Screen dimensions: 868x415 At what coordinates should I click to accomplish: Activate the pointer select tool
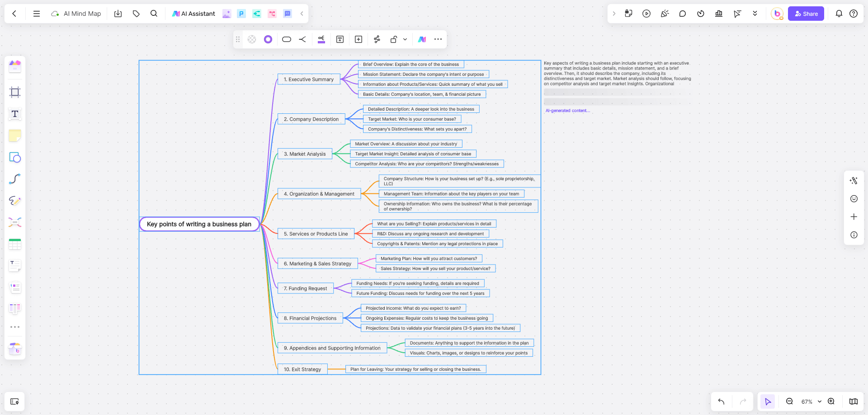768,401
